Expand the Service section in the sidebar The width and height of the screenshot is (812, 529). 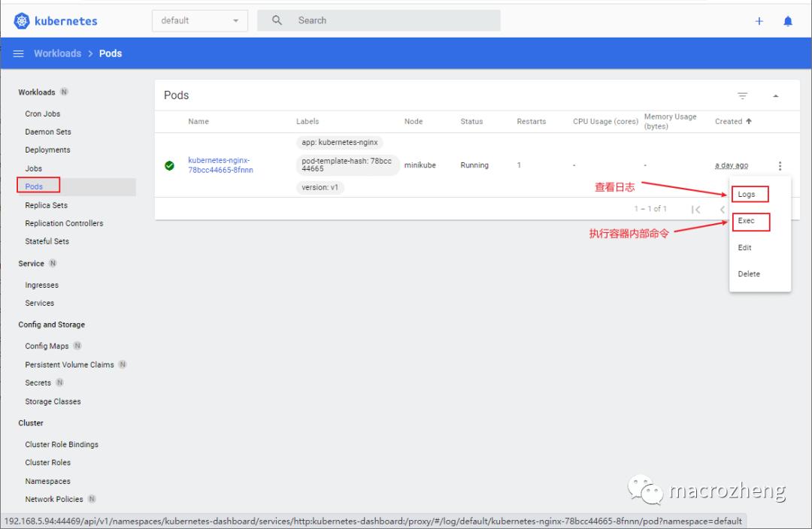tap(31, 263)
